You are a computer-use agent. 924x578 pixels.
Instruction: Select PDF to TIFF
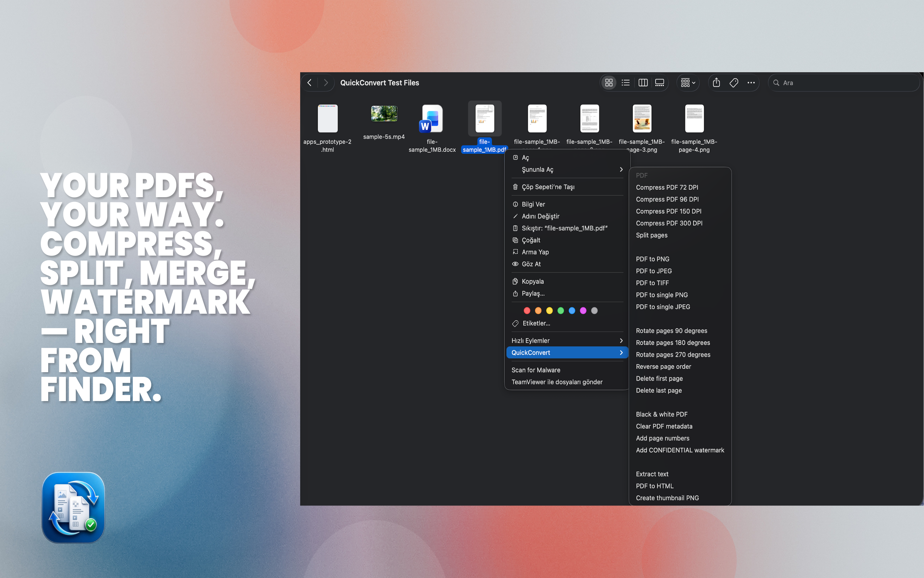680,283
